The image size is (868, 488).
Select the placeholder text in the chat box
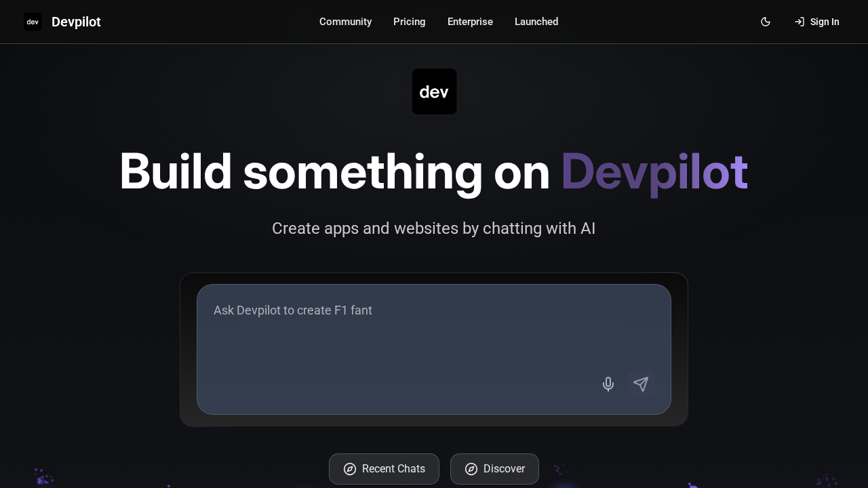tap(293, 310)
